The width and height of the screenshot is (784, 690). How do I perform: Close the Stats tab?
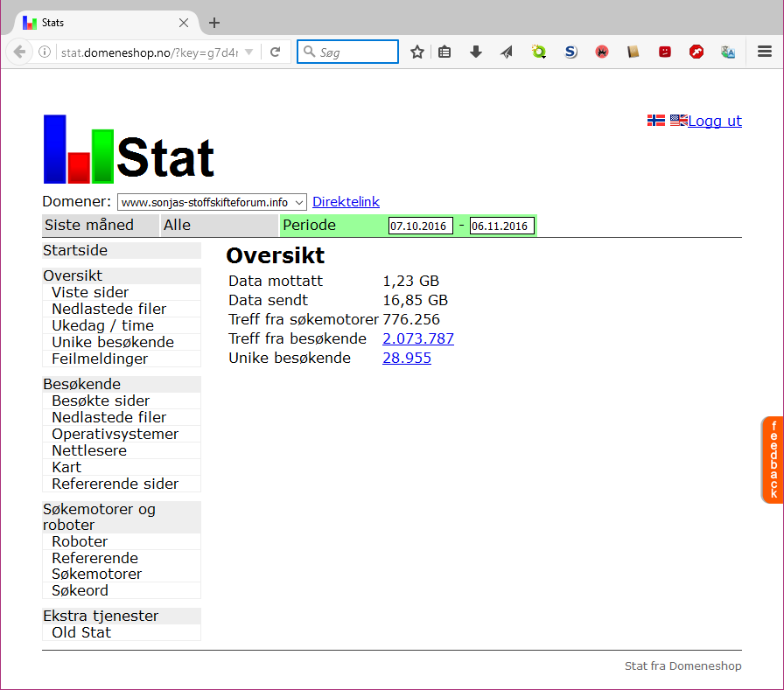(184, 23)
